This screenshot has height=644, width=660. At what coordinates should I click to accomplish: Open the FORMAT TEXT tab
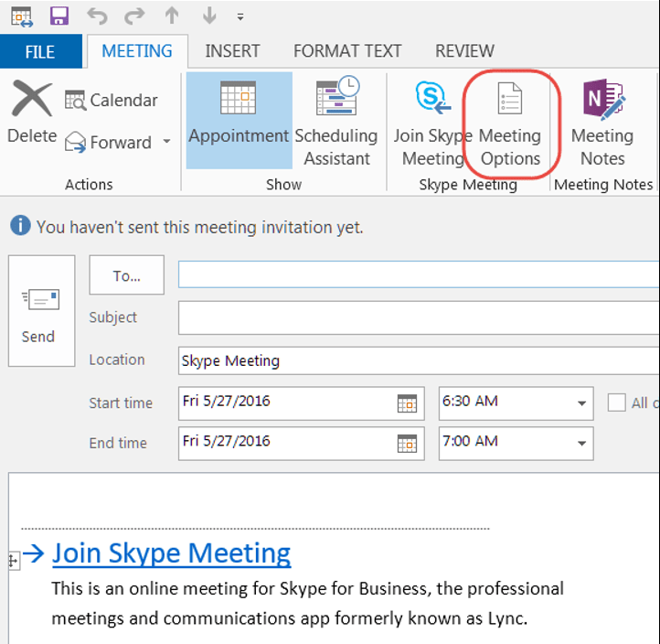pyautogui.click(x=347, y=51)
